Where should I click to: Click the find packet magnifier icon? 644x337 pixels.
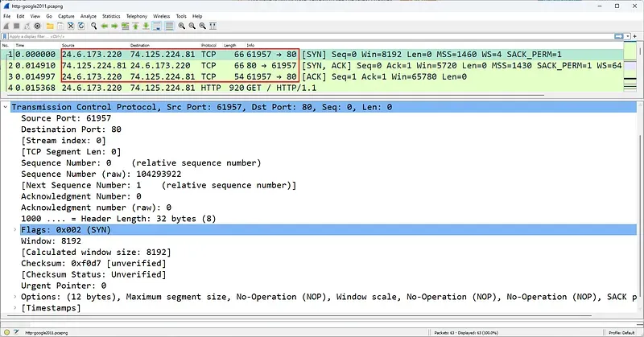(93, 26)
